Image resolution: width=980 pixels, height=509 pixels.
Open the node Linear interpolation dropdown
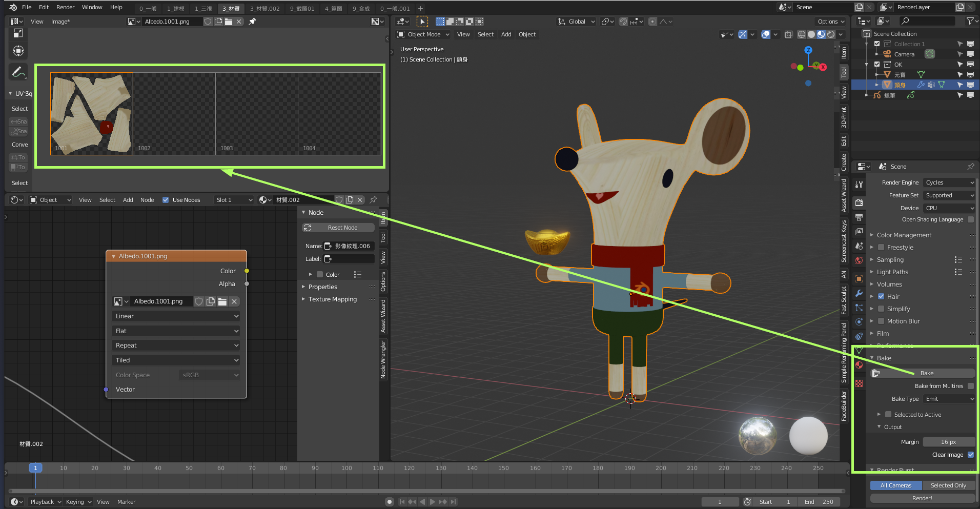click(176, 316)
